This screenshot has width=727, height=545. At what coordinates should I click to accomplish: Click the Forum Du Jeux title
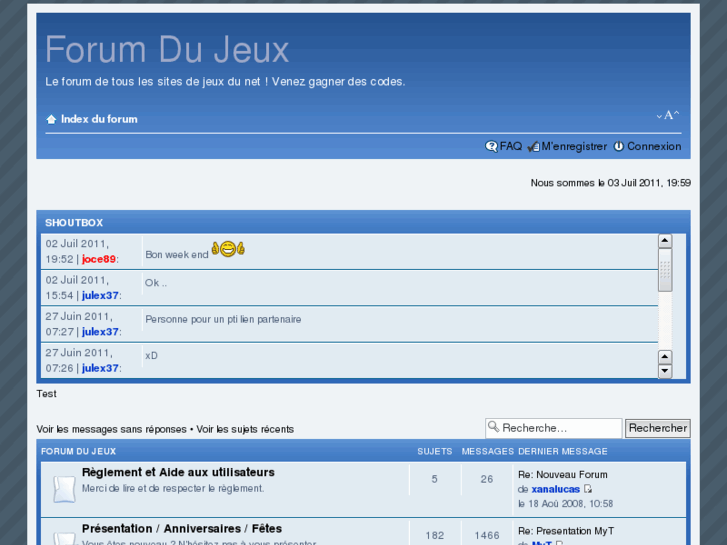[167, 49]
